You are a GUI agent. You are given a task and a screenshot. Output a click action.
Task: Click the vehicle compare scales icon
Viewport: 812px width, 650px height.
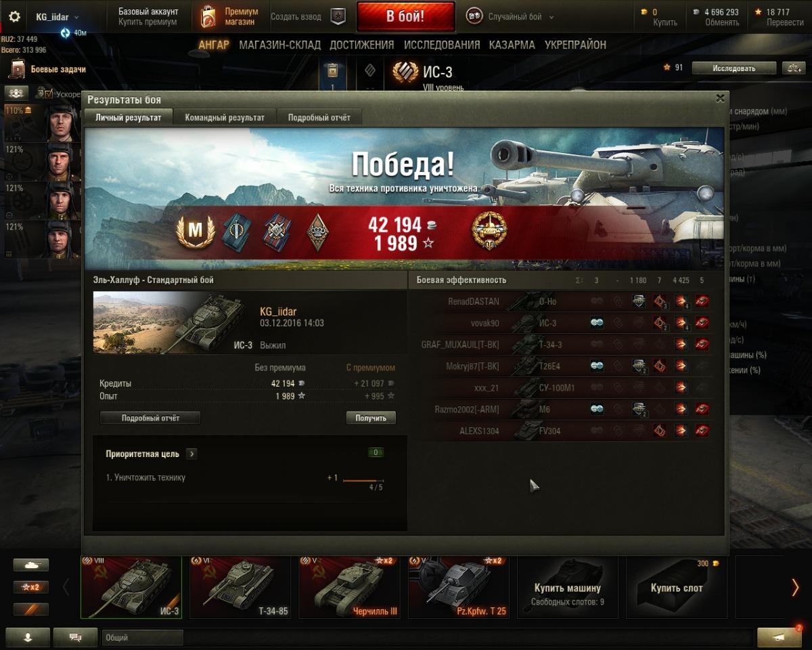(x=793, y=68)
